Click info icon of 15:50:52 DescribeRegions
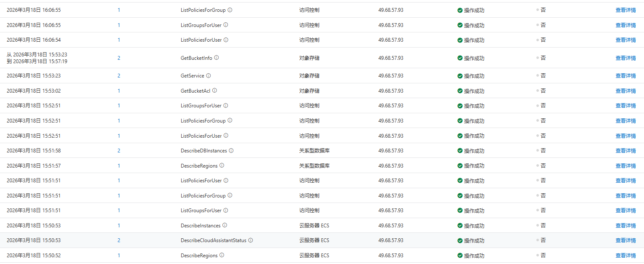Viewport: 644px width, 264px height. (x=222, y=255)
